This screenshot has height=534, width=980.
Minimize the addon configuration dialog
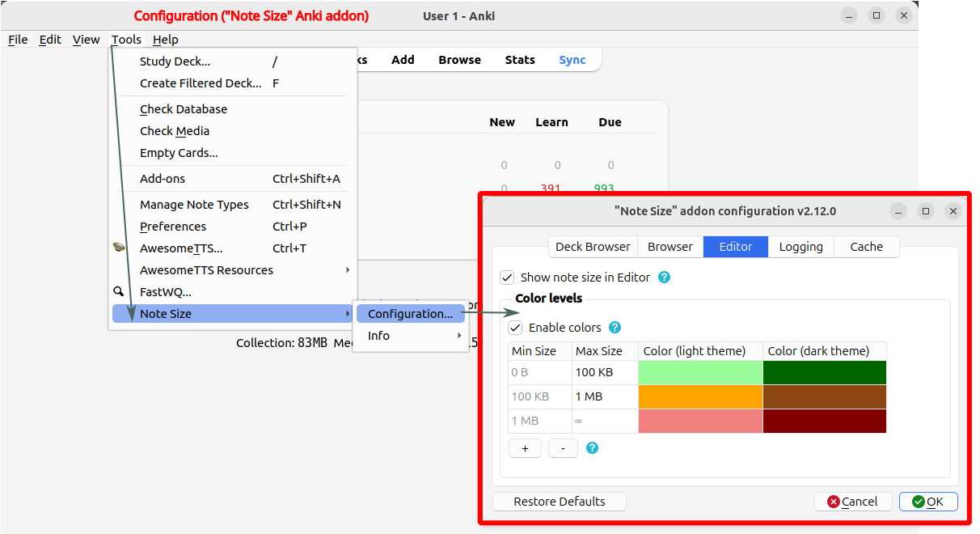coord(898,211)
